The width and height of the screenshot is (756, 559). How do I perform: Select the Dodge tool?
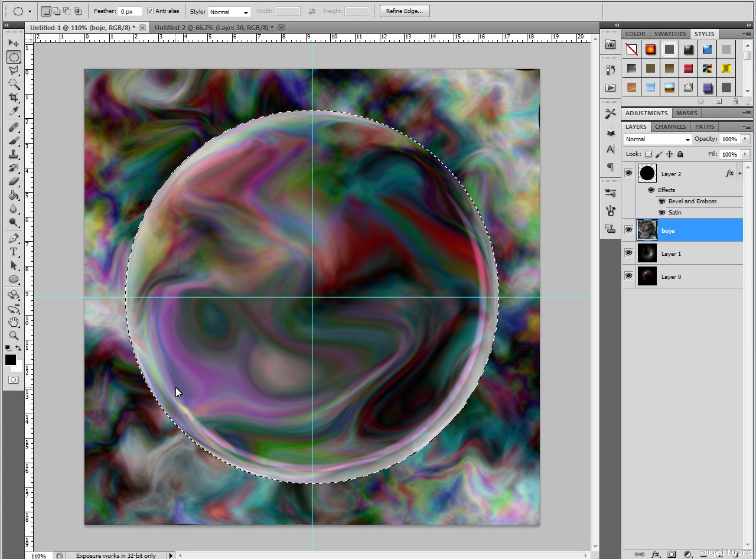click(14, 222)
